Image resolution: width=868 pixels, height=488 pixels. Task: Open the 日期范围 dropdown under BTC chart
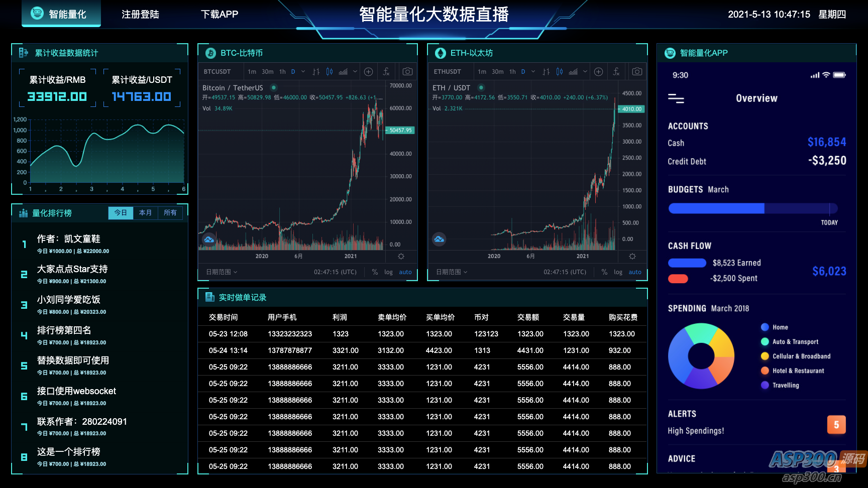pyautogui.click(x=222, y=272)
